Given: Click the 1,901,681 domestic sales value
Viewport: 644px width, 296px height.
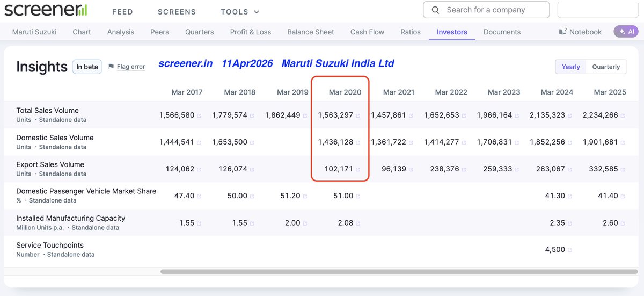Looking at the screenshot, I should point(601,142).
